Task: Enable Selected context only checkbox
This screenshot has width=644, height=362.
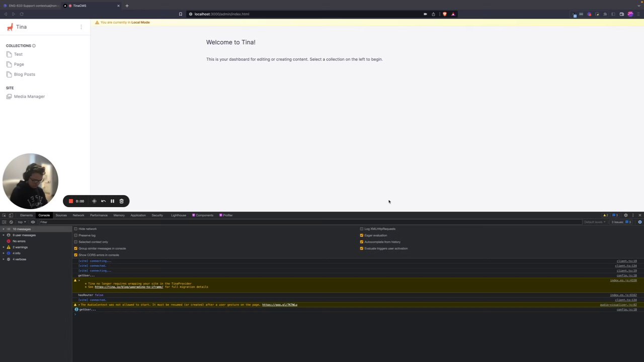Action: click(x=75, y=242)
